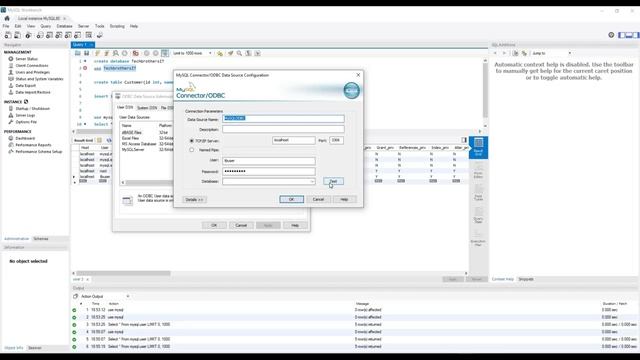Click the Password input field

click(x=269, y=171)
